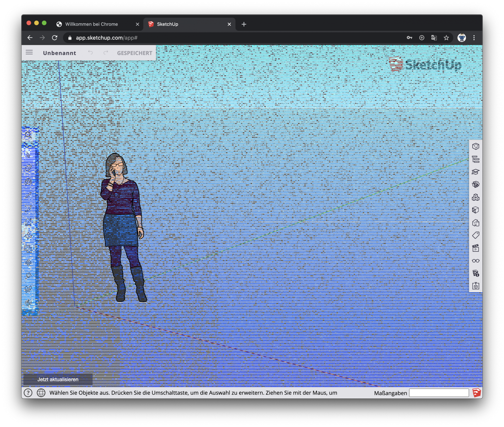504x427 pixels.
Task: Open the Tags panel
Action: pyautogui.click(x=476, y=235)
